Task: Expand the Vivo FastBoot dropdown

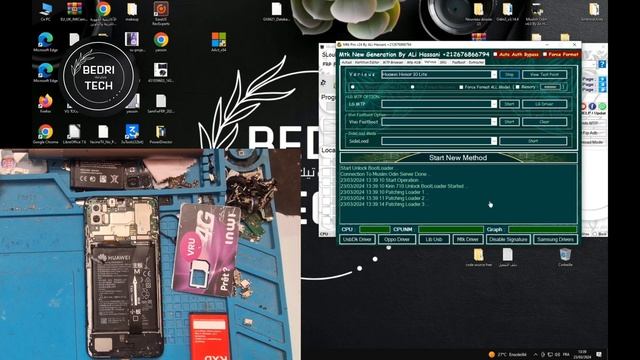Action: click(x=493, y=122)
